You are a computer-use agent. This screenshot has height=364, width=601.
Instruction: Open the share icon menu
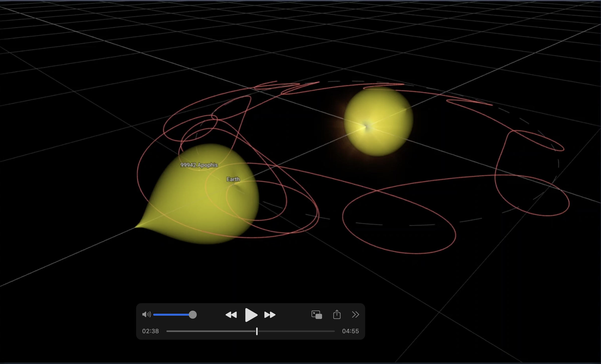click(x=337, y=314)
